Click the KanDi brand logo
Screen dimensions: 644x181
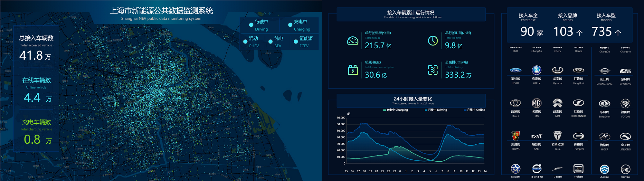(x=516, y=103)
